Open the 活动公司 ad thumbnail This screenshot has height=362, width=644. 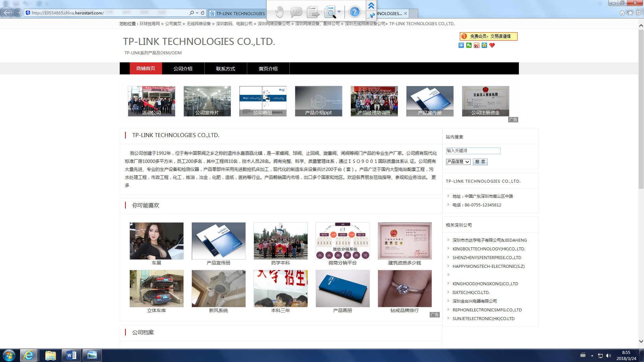pos(151,101)
